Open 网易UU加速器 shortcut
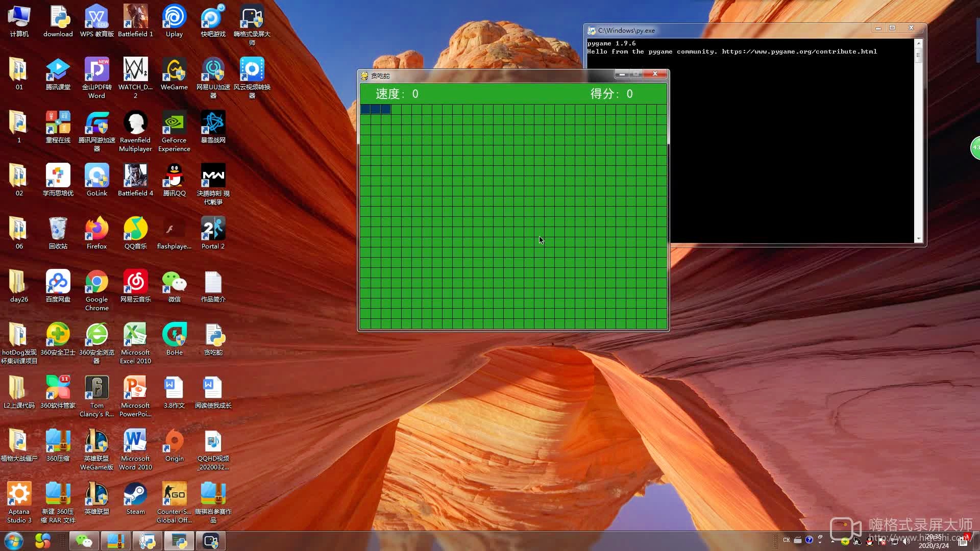The width and height of the screenshot is (980, 551). (213, 78)
